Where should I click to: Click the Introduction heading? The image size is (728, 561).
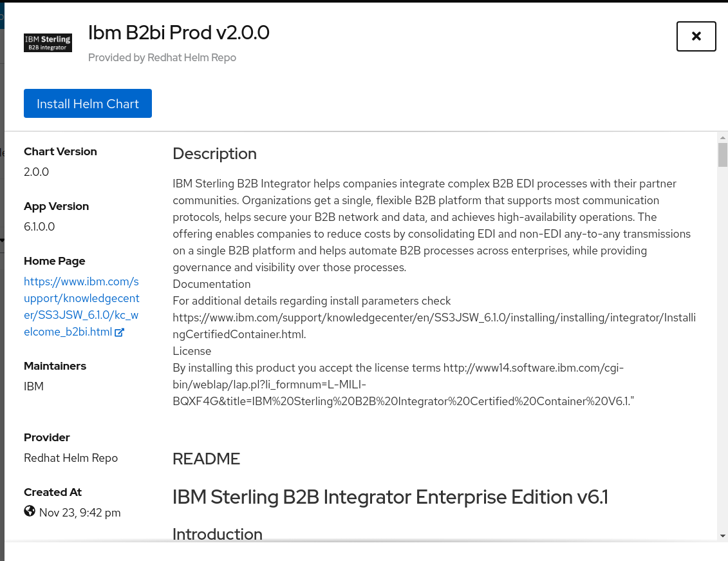(218, 534)
